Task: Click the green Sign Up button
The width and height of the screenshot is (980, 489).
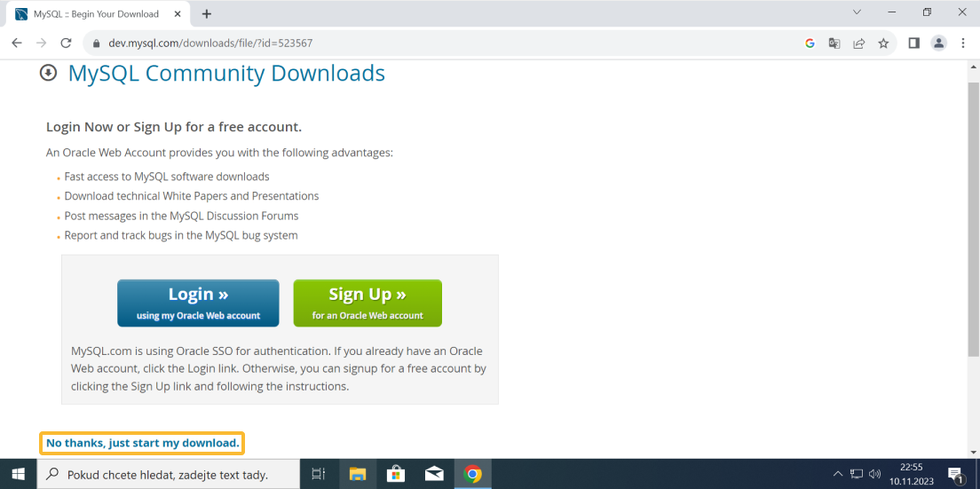Action: tap(367, 303)
